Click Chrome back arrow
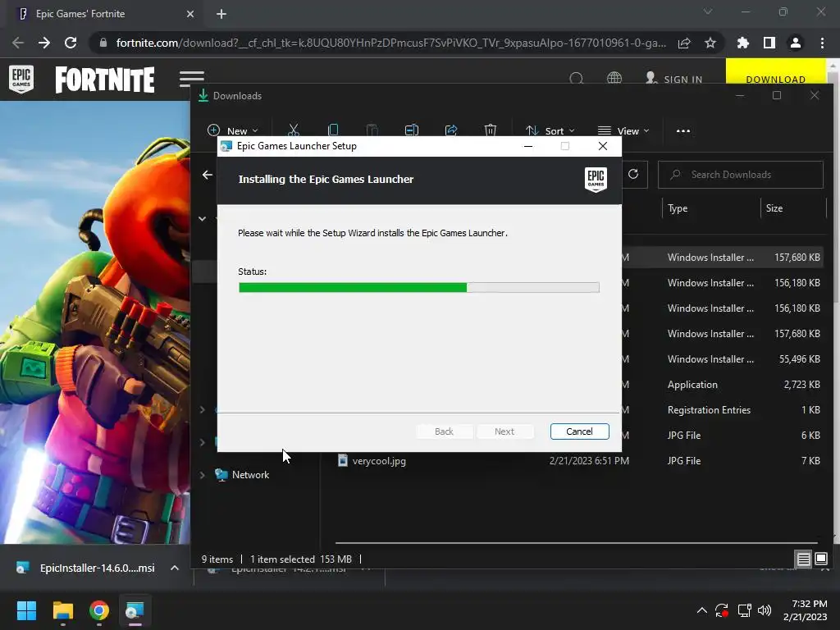840x630 pixels. [x=18, y=43]
